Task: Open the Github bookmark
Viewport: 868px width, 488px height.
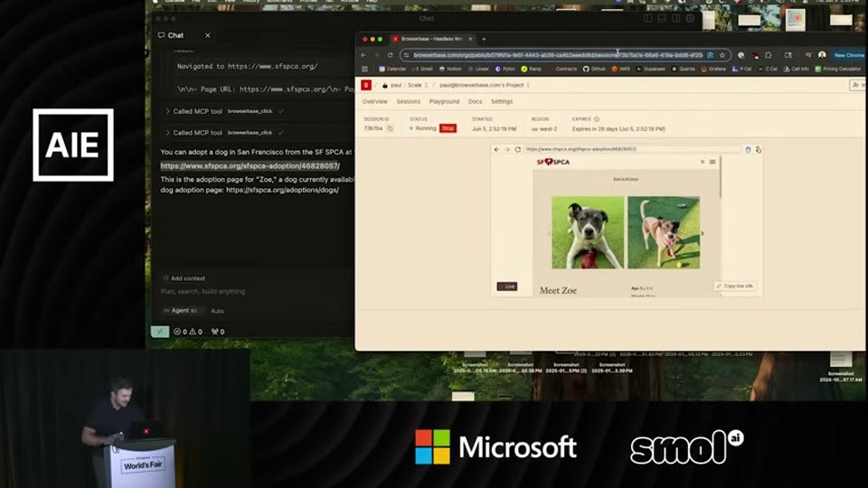Action: 594,70
